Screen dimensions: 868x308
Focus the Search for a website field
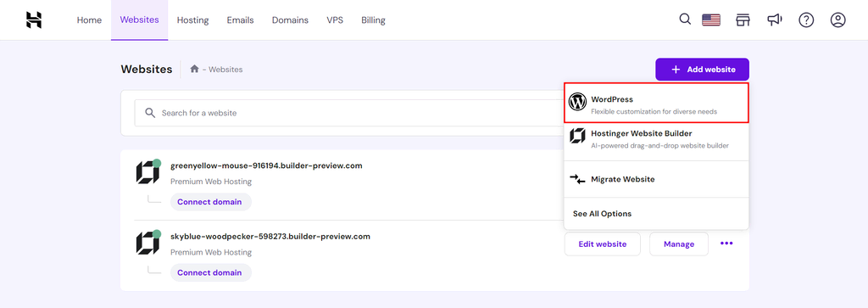click(348, 113)
